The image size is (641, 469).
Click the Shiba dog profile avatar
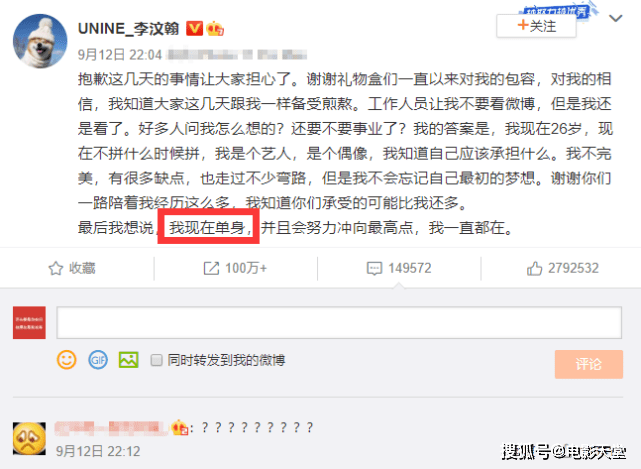[40, 41]
